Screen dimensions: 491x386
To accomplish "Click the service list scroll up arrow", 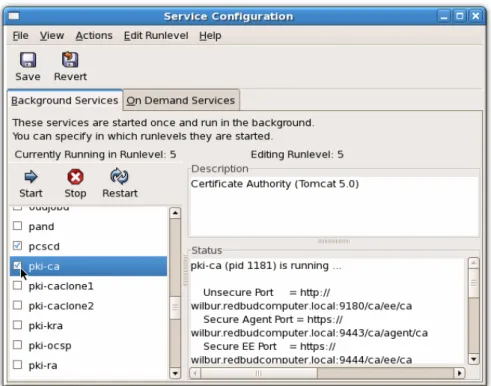I will [x=175, y=213].
